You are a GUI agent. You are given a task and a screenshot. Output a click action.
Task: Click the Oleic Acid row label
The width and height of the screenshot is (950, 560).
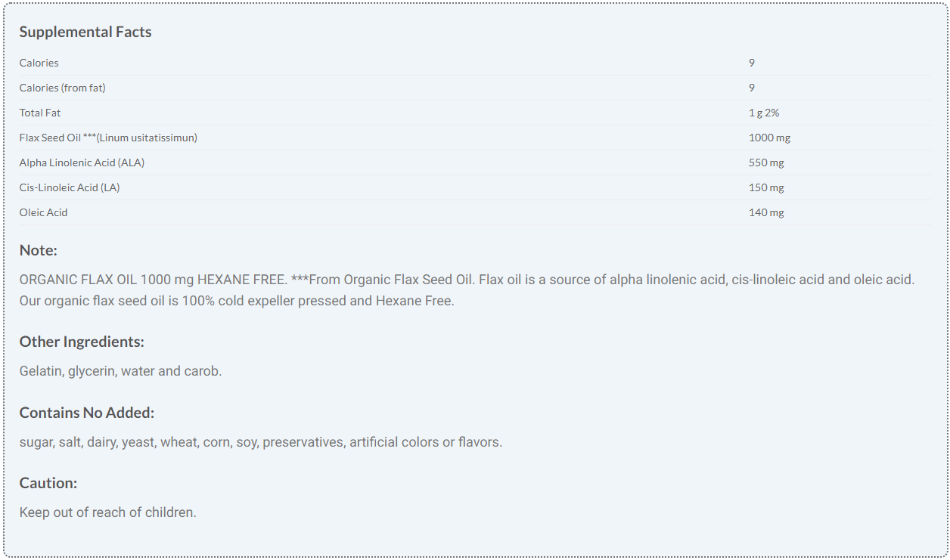(44, 212)
